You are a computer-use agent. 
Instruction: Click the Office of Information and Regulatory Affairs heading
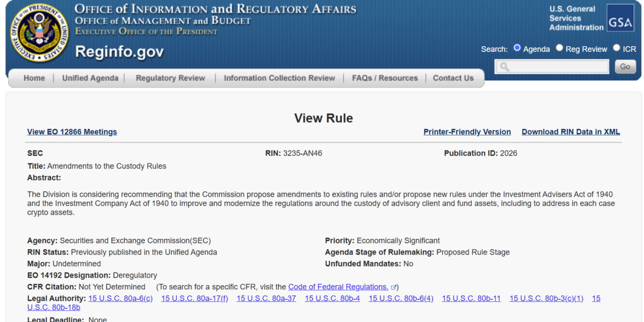215,9
